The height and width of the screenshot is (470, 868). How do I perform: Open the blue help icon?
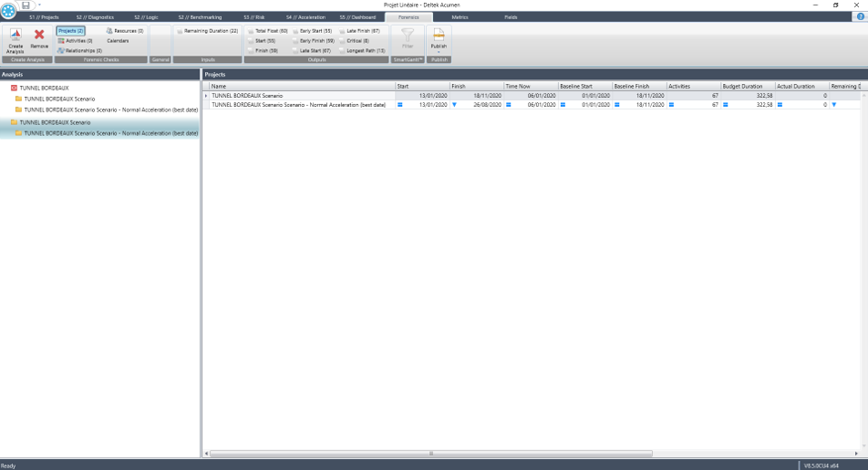(861, 16)
